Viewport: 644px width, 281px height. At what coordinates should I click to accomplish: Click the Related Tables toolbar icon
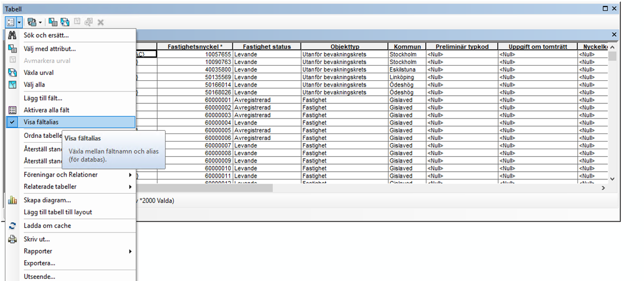click(32, 22)
